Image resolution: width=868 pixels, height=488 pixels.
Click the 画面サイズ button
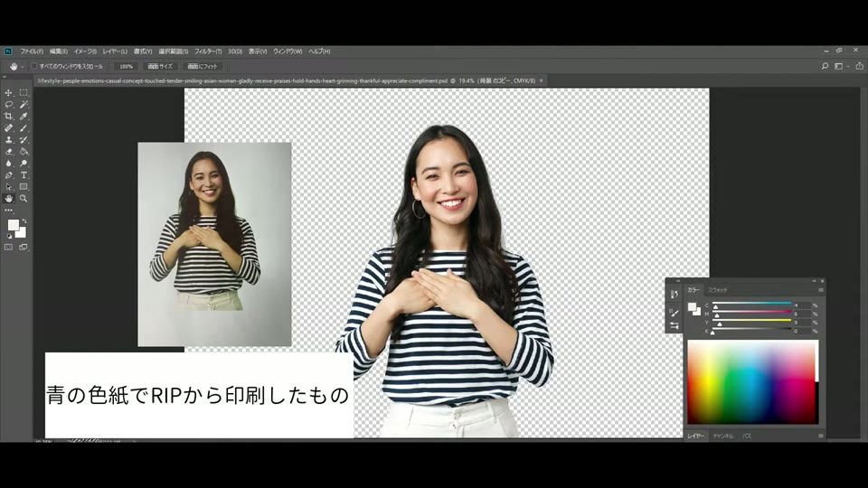[x=160, y=66]
